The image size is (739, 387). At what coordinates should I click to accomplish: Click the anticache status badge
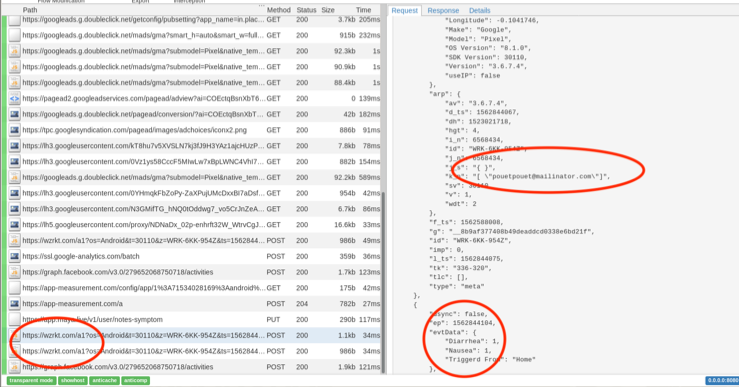pos(104,380)
